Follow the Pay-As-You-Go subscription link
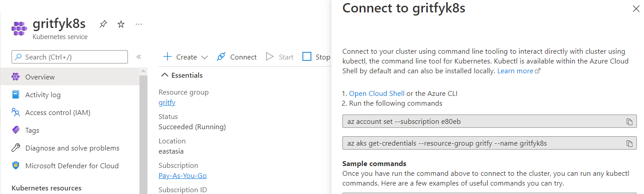Viewport: 644px width, 194px height. pos(183,175)
